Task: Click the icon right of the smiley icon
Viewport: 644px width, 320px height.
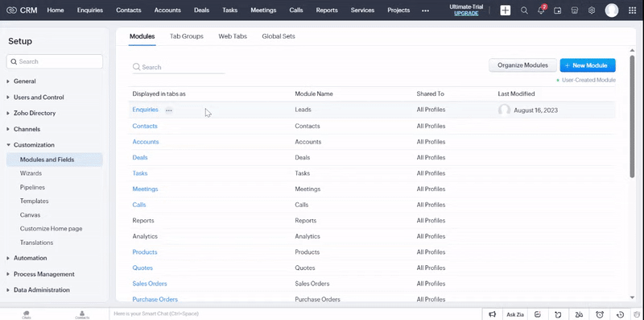Action: (558, 314)
